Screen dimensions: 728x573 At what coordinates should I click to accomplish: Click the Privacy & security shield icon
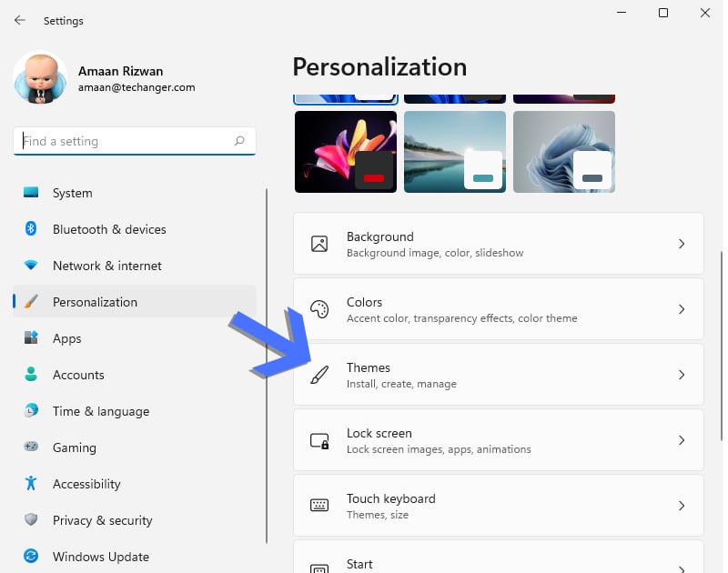tap(31, 520)
